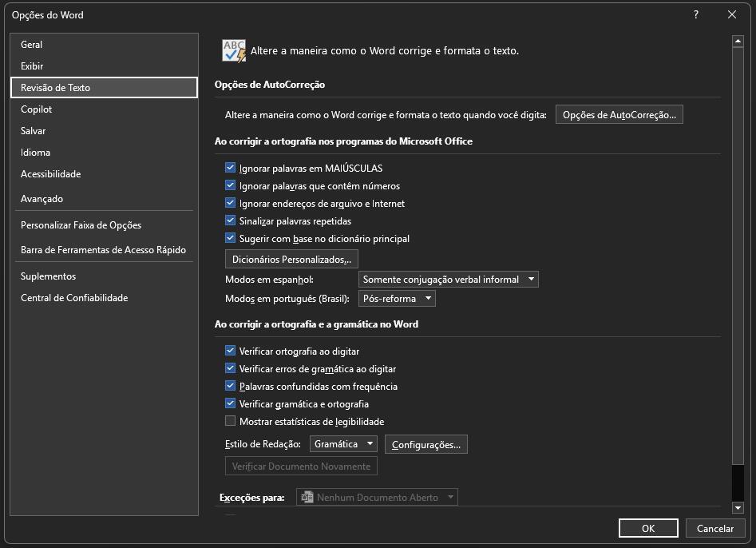Toggle Sinalizar palavras repetidas checkbox
The height and width of the screenshot is (548, 756).
coord(231,221)
